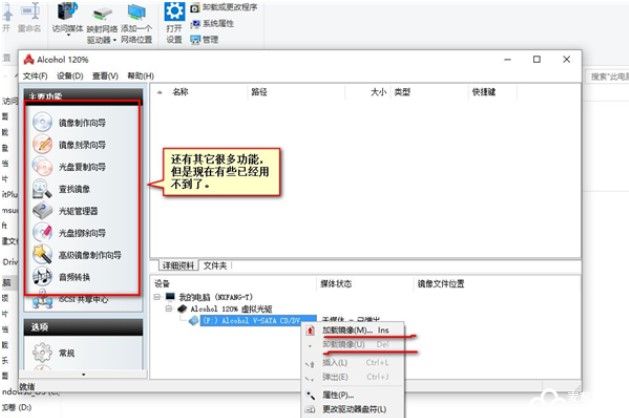Click the 高级镜像制作向导 wand icon
The width and height of the screenshot is (629, 418).
click(x=42, y=254)
